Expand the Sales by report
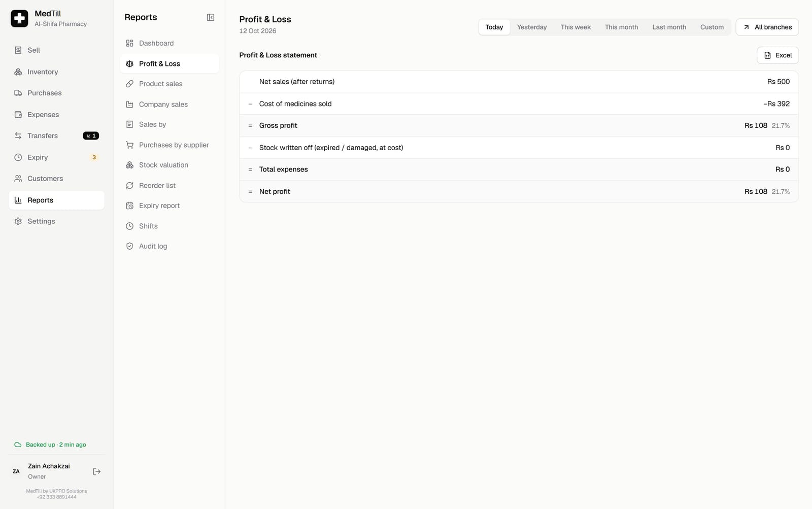The image size is (812, 509). (170, 124)
